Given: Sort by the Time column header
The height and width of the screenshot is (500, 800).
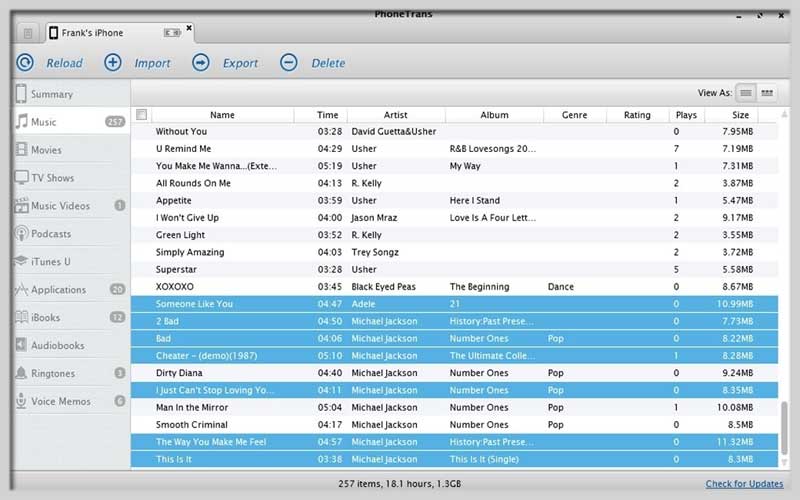Looking at the screenshot, I should [327, 115].
